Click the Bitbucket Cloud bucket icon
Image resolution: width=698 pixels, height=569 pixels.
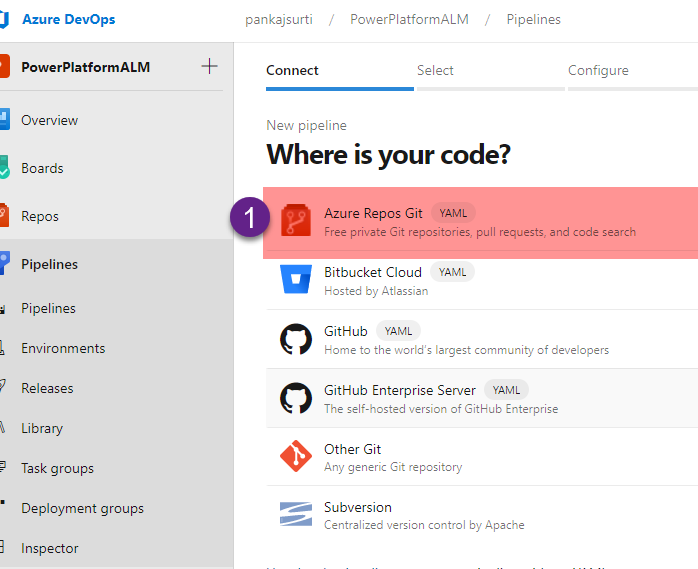296,280
